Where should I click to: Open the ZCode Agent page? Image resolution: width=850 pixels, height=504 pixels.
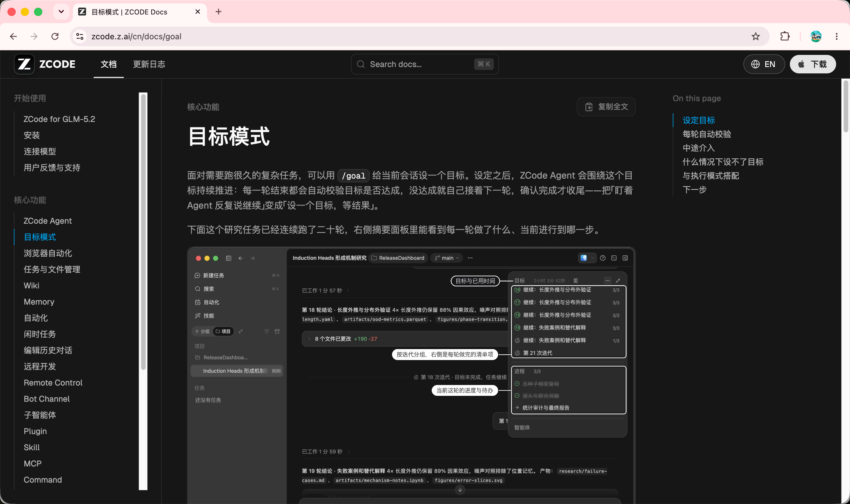pyautogui.click(x=48, y=221)
